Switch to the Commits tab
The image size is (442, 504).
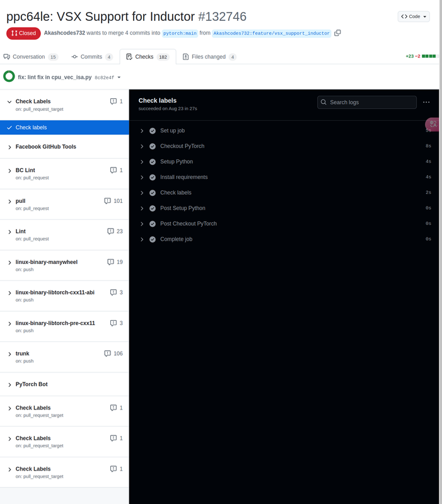tap(92, 57)
